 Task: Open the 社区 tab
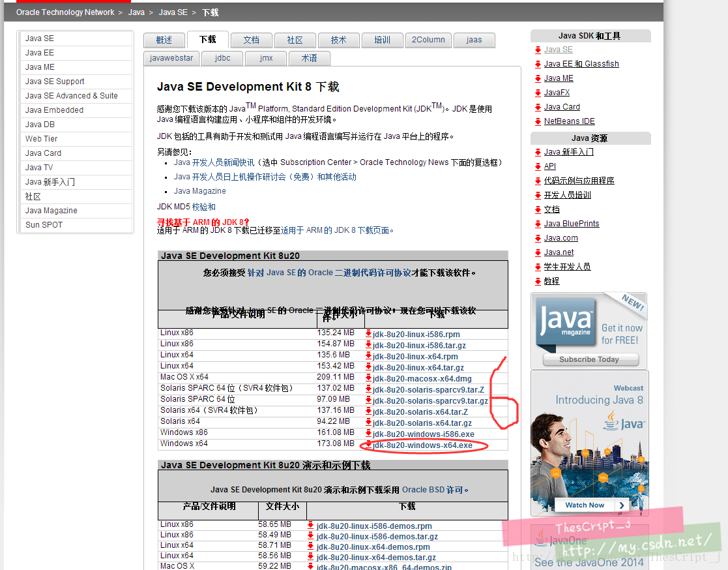pyautogui.click(x=295, y=40)
